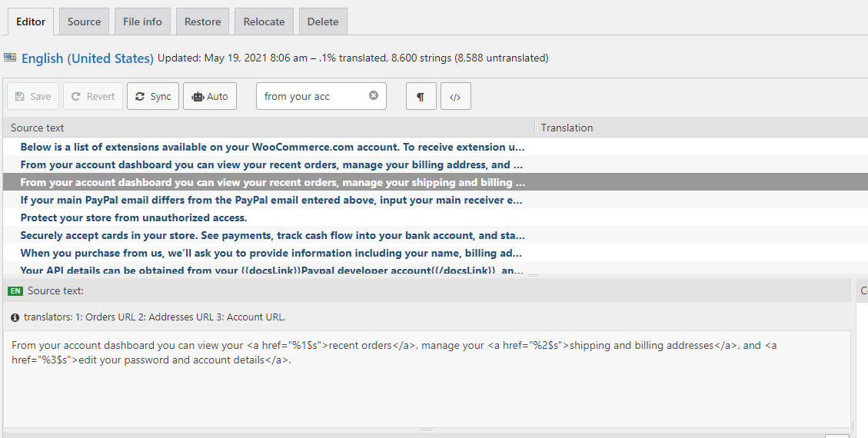Toggle invisible characters with pilcrow button
Screen dimensions: 868x438
click(x=421, y=97)
